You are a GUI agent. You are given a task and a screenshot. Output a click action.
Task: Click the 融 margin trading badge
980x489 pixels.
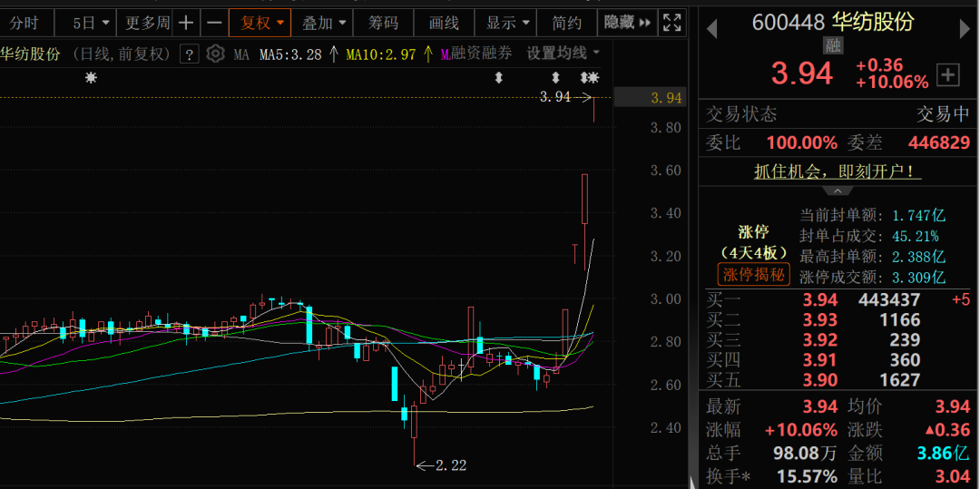(833, 46)
